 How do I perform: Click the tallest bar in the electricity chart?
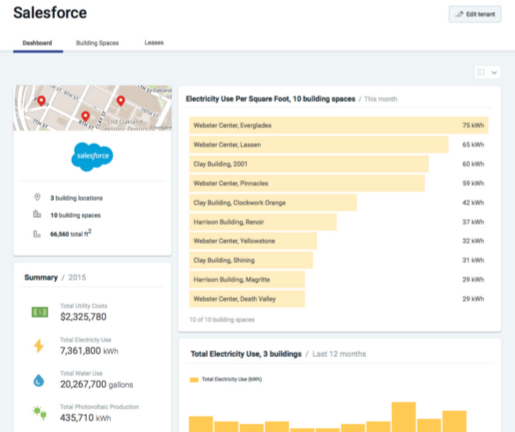click(x=404, y=417)
